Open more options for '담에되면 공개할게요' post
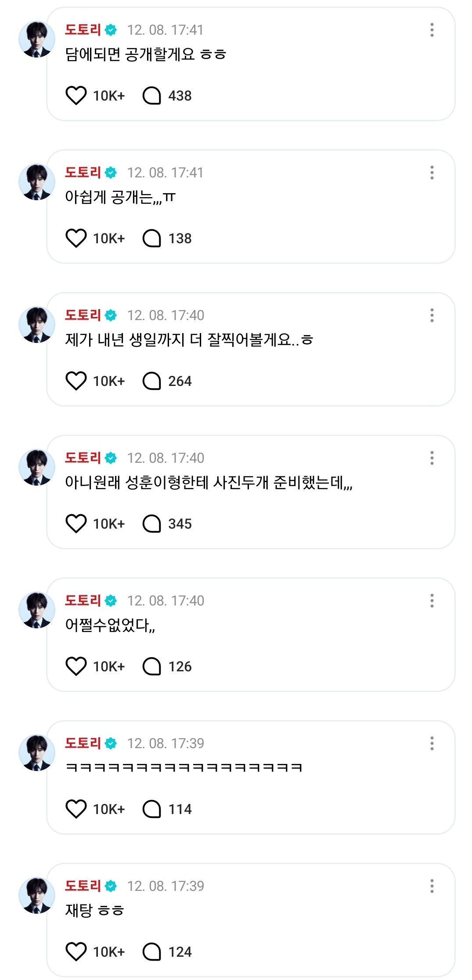The width and height of the screenshot is (472, 980). point(432,30)
